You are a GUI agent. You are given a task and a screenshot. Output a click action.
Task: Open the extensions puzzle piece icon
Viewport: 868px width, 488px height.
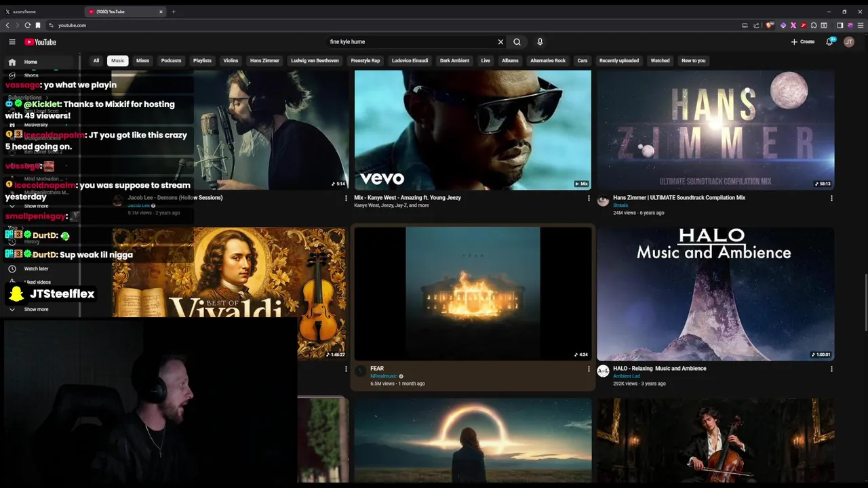coord(814,25)
